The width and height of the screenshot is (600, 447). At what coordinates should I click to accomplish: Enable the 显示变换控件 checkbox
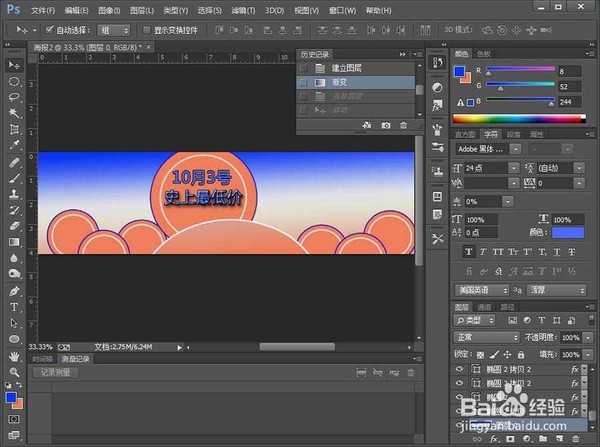point(147,30)
